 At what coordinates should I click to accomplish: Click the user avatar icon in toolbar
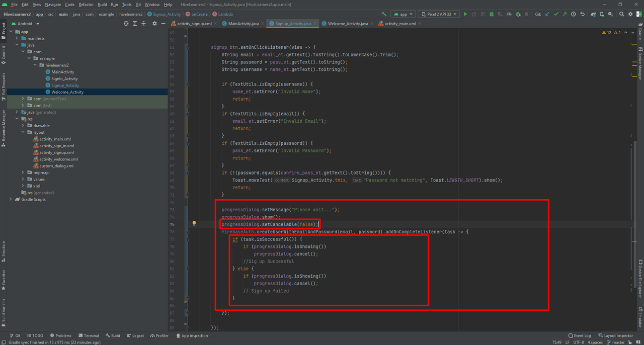[639, 14]
